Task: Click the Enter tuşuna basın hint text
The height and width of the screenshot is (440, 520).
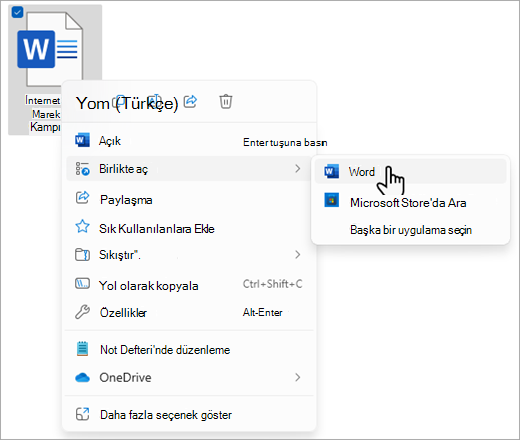Action: pyautogui.click(x=285, y=142)
